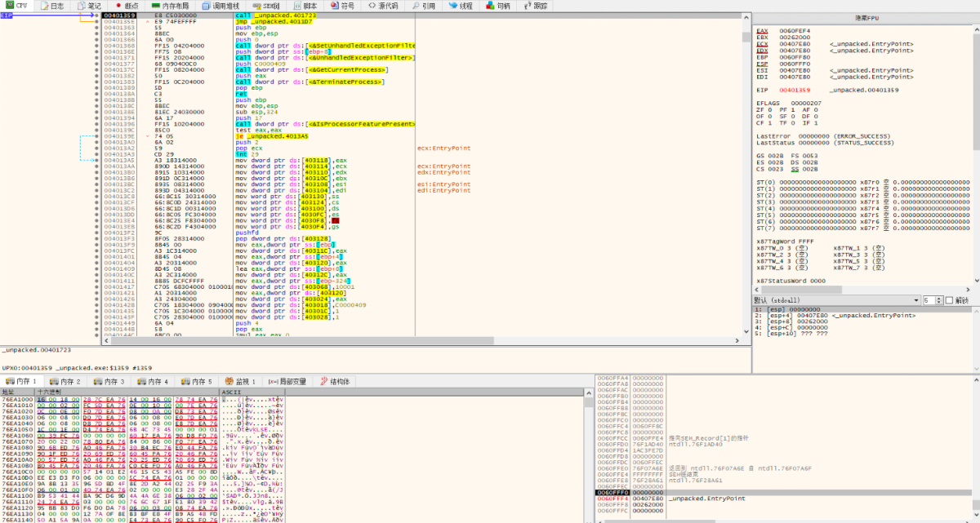The height and width of the screenshot is (523, 980).
Task: Select the 内存 5 dump tab
Action: click(198, 381)
